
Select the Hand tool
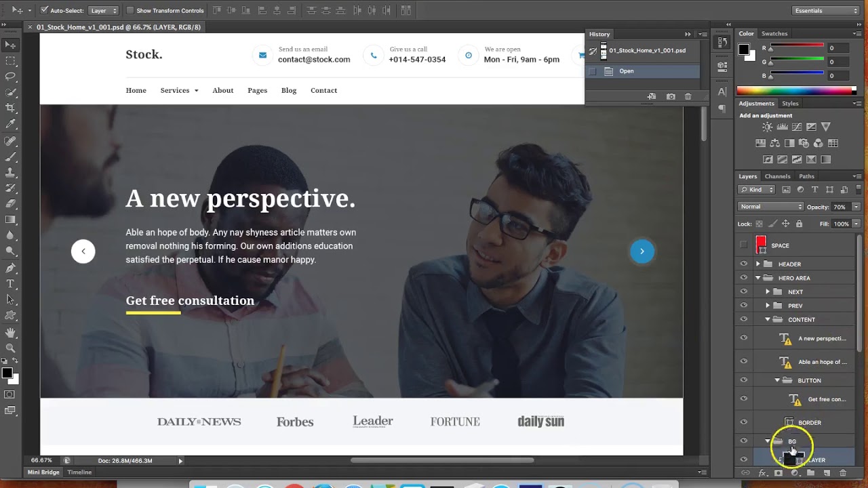[x=10, y=332]
